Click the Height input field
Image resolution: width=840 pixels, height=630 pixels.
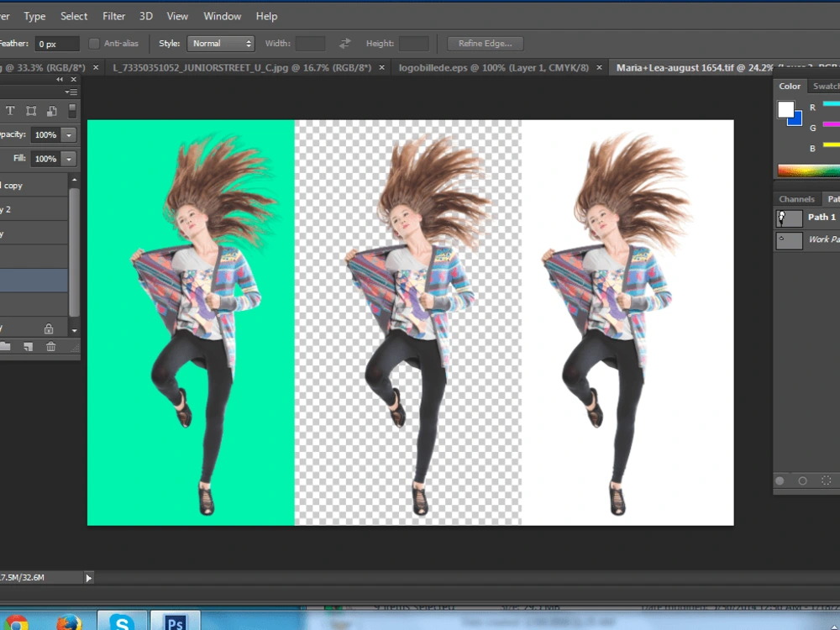pyautogui.click(x=414, y=44)
